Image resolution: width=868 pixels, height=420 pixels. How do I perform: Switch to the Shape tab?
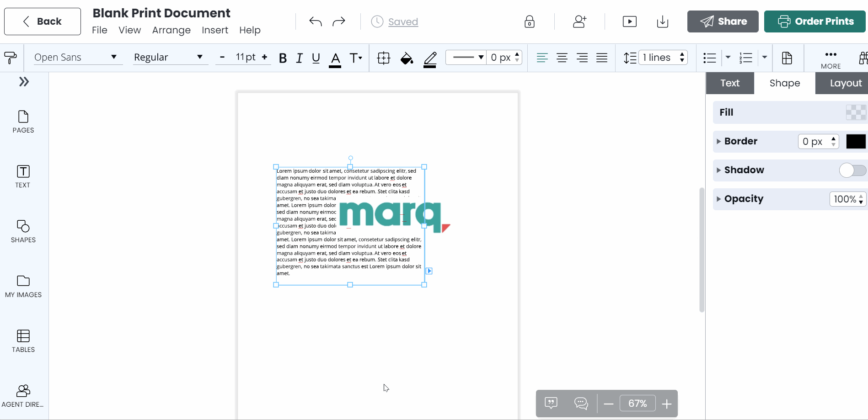click(784, 83)
